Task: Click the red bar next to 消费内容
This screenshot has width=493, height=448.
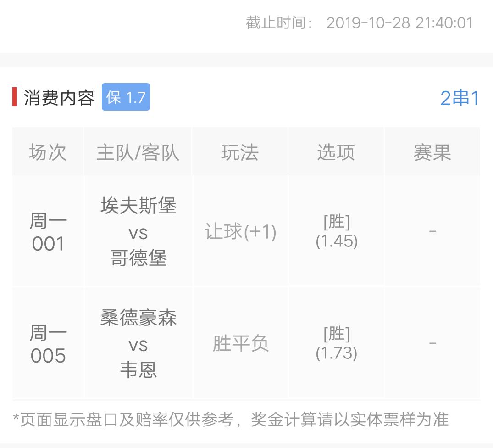Action: coord(15,96)
